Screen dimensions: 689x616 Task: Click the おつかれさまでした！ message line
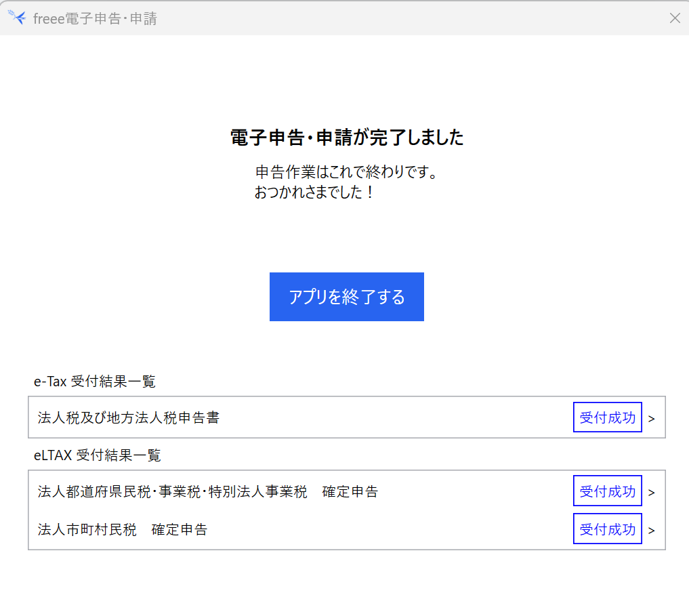tap(314, 192)
